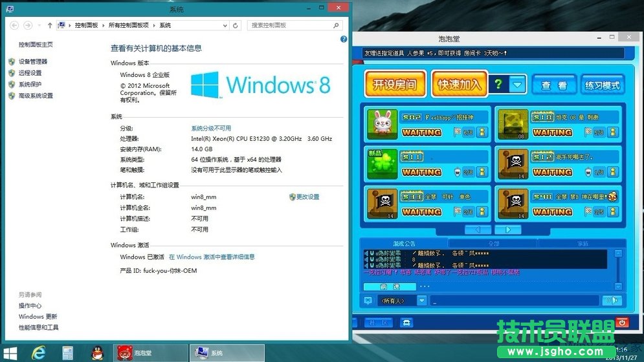Screen dimensions: 644x362
Task: Click the helmet mode icon in room S12
Action: [x=588, y=172]
